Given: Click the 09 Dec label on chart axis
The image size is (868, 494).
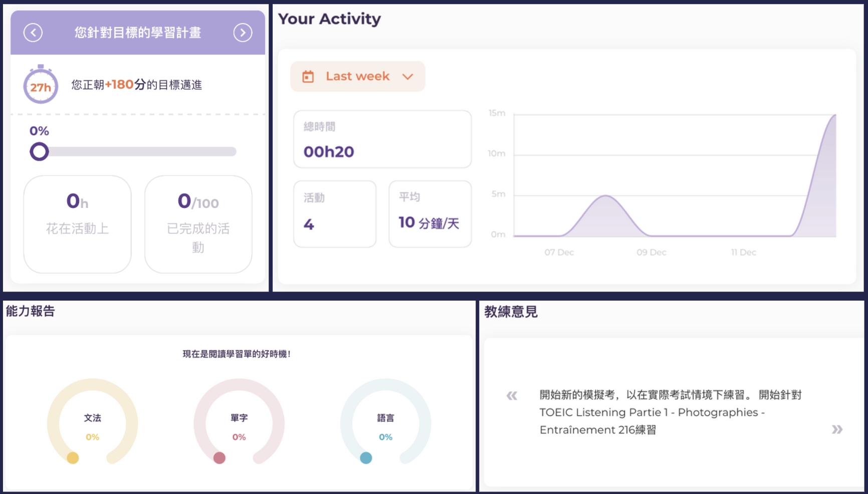Looking at the screenshot, I should pos(651,253).
